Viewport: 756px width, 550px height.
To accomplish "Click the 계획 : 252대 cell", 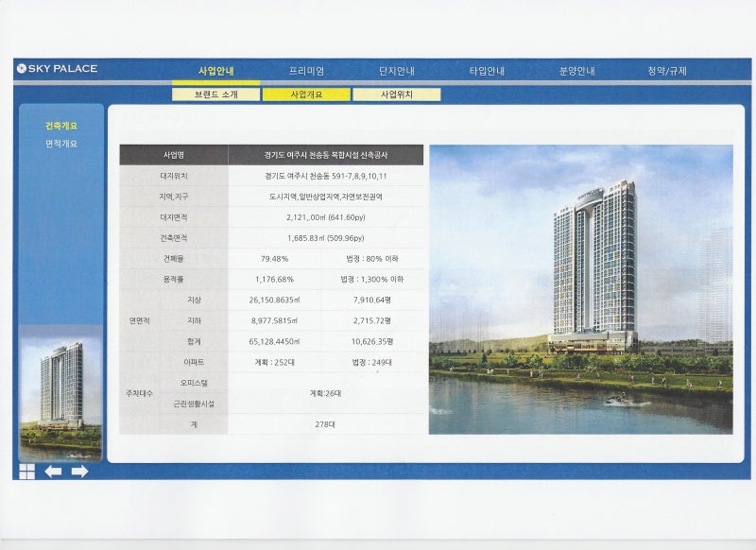I will [x=274, y=362].
